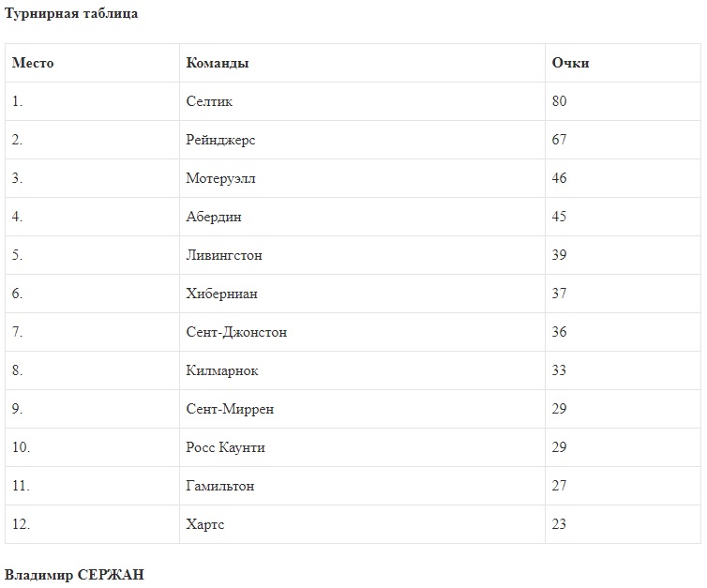This screenshot has width=707, height=588.
Task: Select the Росс Каунти team name
Action: (x=225, y=447)
